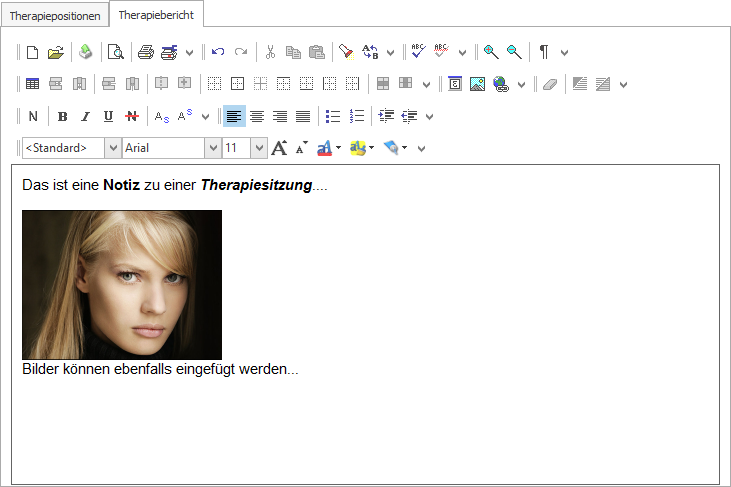Viewport: 731px width, 487px height.
Task: Cut the selection with the scissors icon
Action: pos(270,52)
